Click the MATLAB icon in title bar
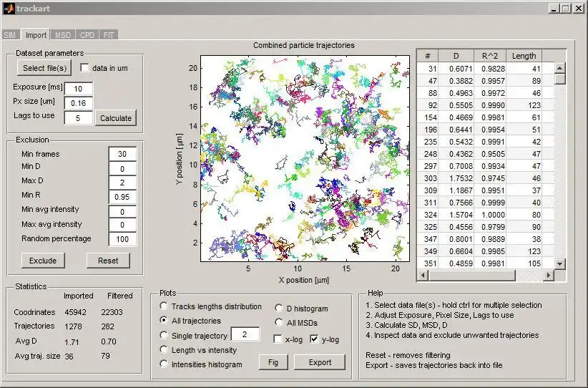The height and width of the screenshot is (388, 588). (x=9, y=8)
